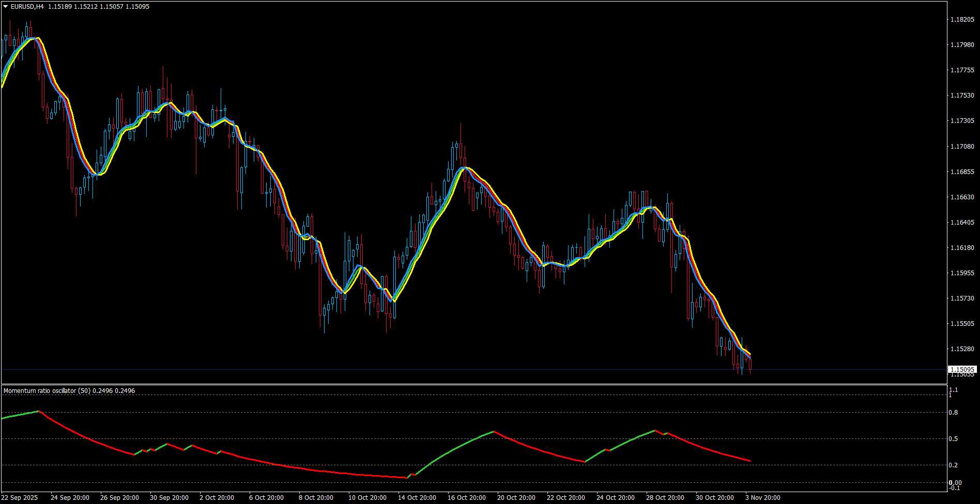The height and width of the screenshot is (504, 980).
Task: Click the 1.15280 price level
Action: point(962,349)
